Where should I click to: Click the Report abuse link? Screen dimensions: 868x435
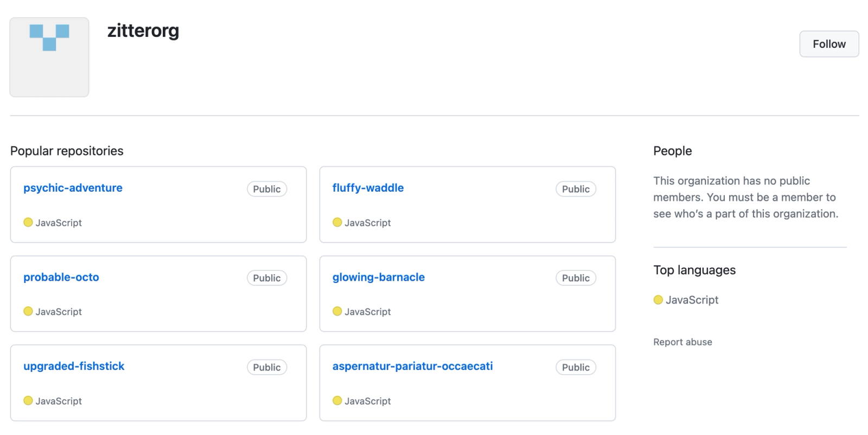pos(682,342)
